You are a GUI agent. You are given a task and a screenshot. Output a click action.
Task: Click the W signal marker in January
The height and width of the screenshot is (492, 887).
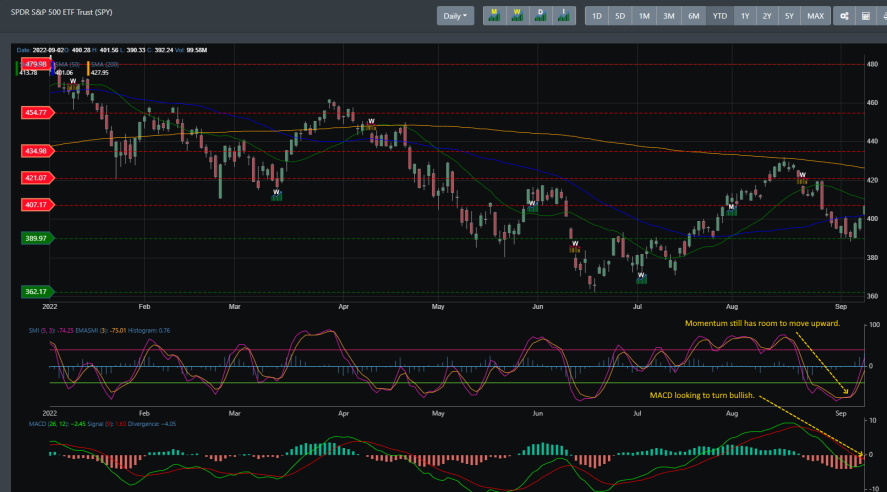pos(73,84)
